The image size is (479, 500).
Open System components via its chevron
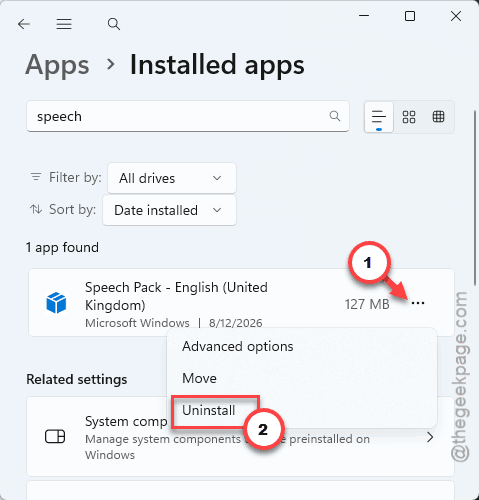(x=430, y=437)
